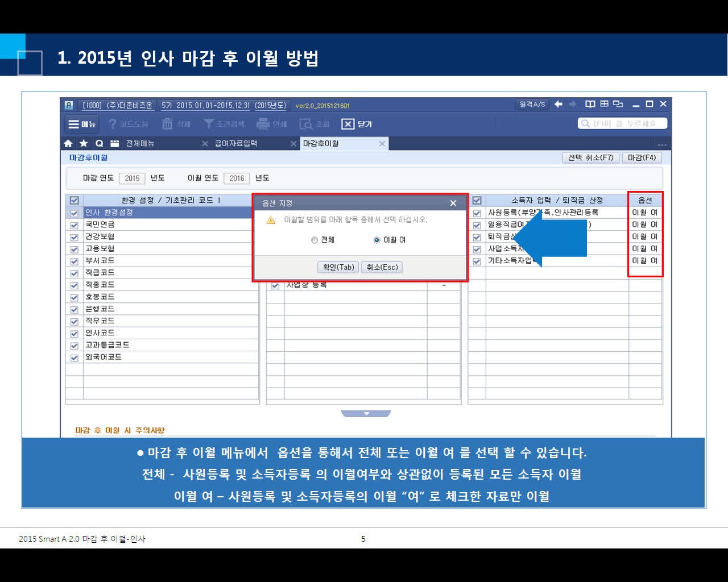Uncheck the 고용보험 row

[74, 249]
